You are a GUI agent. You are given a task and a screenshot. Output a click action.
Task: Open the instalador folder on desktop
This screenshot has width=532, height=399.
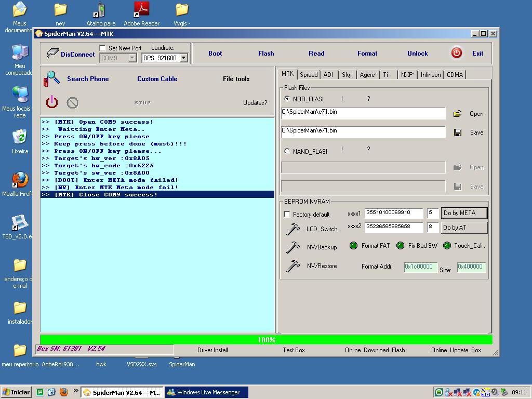pos(20,312)
